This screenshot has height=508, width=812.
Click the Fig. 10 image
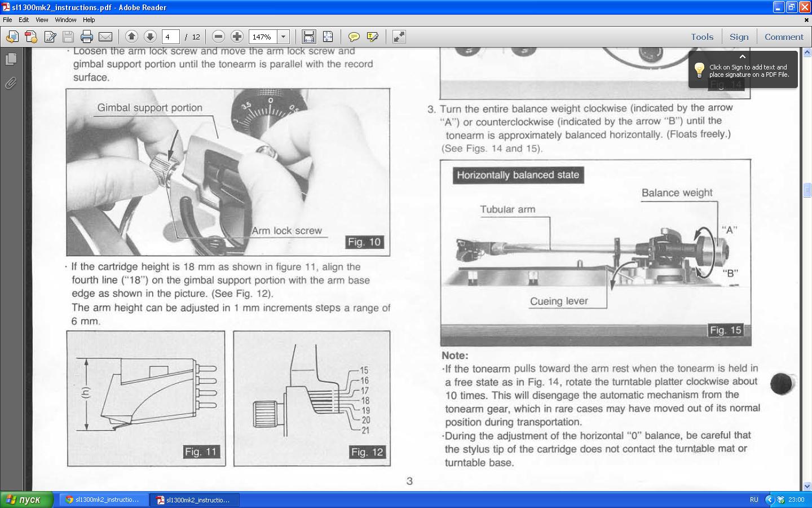point(228,172)
